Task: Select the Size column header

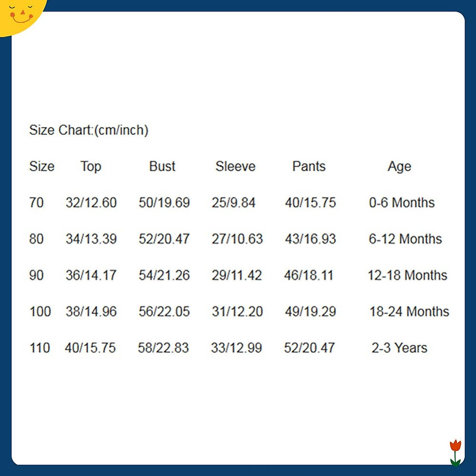Action: (x=42, y=166)
